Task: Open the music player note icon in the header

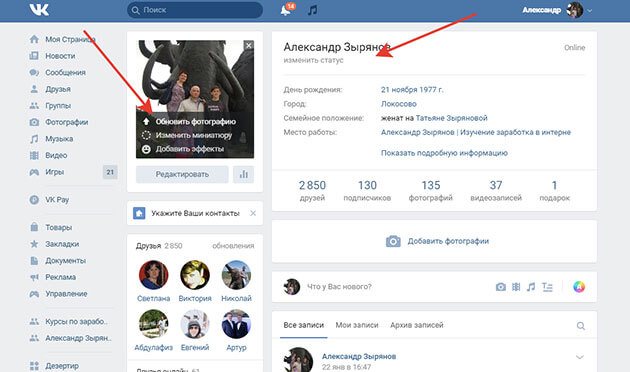Action: 313,10
